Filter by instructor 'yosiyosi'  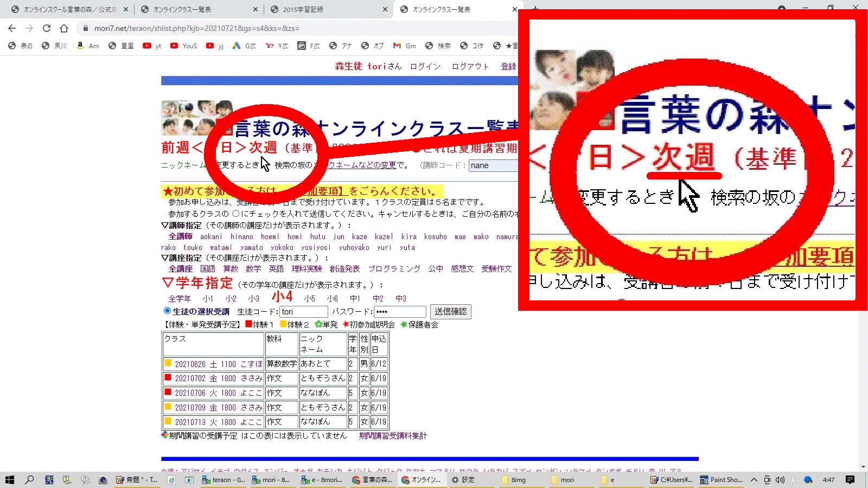(x=316, y=247)
